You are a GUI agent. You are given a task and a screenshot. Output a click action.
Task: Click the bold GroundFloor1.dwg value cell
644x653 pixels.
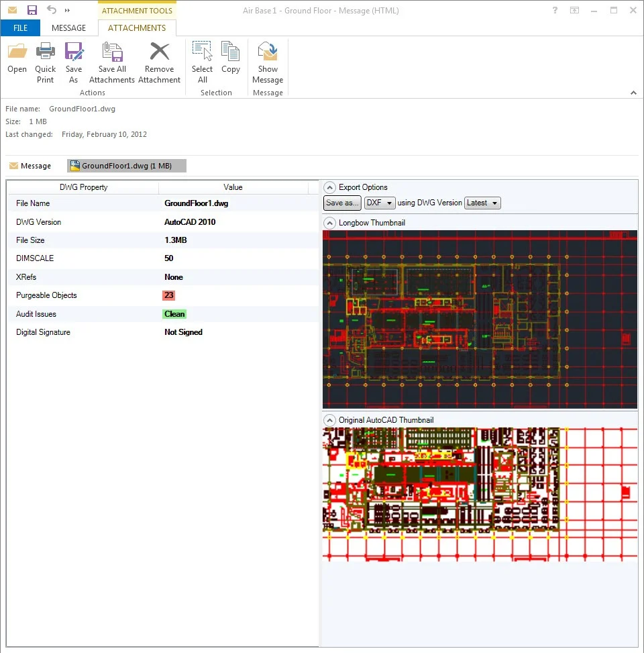point(196,203)
